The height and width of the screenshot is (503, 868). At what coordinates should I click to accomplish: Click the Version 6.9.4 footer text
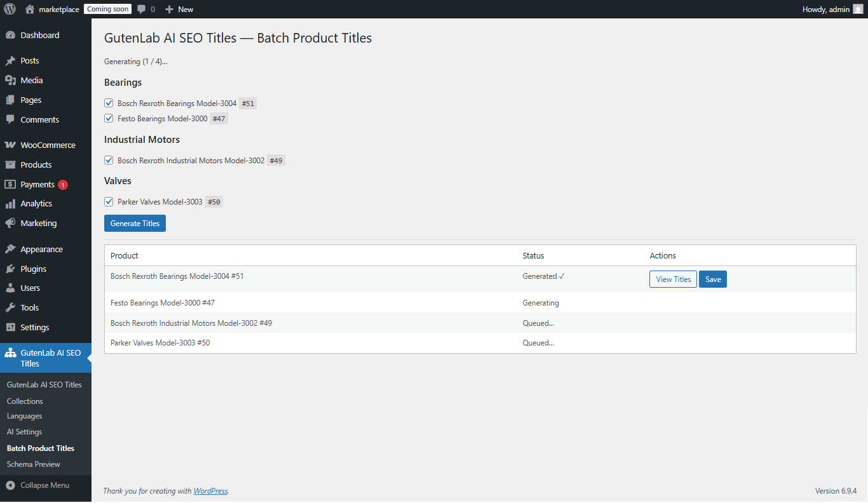pos(836,491)
